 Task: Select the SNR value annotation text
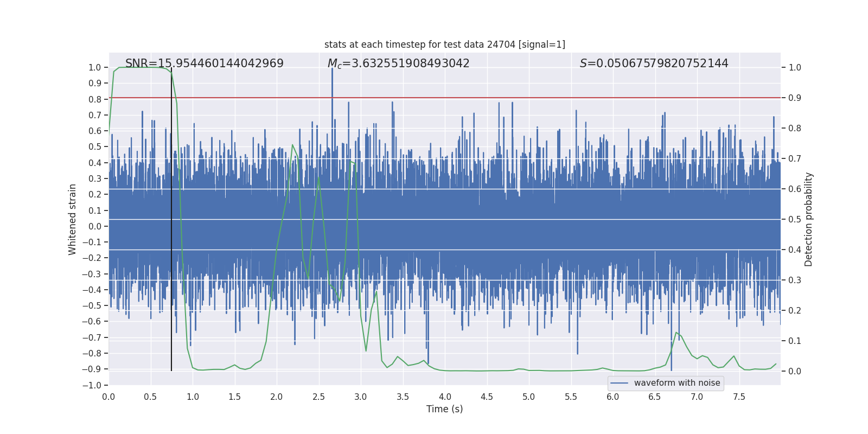(x=204, y=63)
